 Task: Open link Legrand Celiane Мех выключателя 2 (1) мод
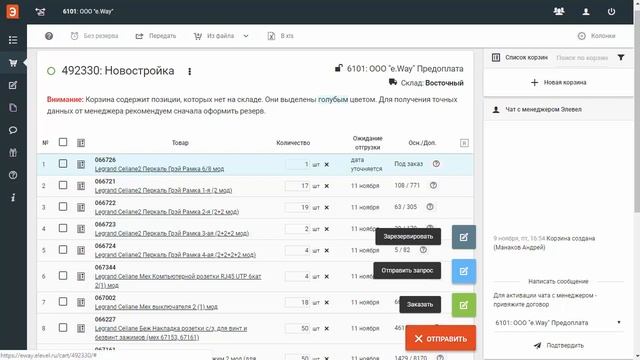click(156, 307)
